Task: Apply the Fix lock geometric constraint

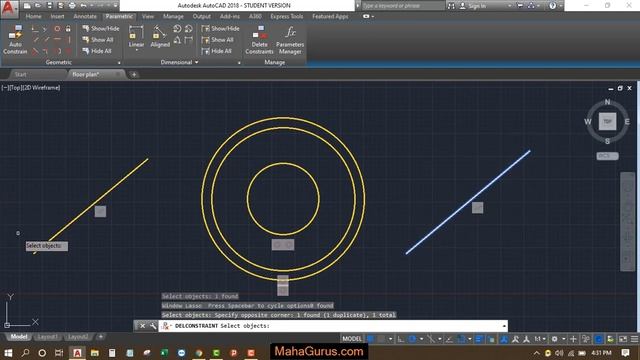Action: click(68, 29)
